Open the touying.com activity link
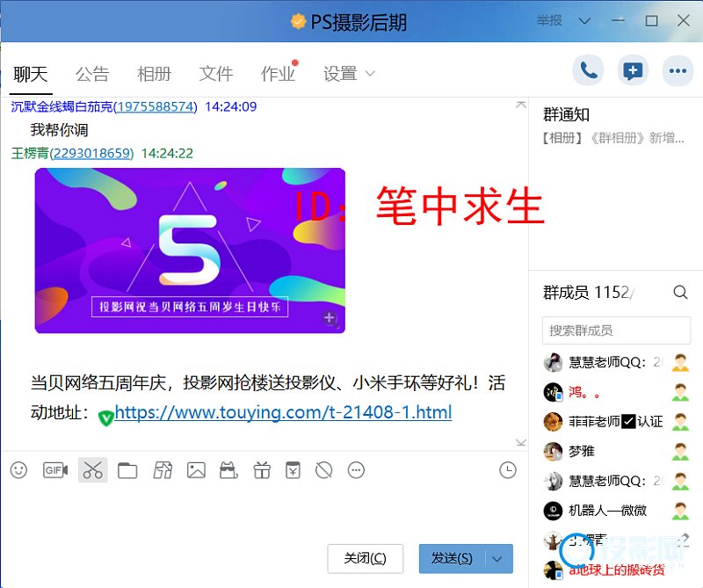 click(283, 412)
